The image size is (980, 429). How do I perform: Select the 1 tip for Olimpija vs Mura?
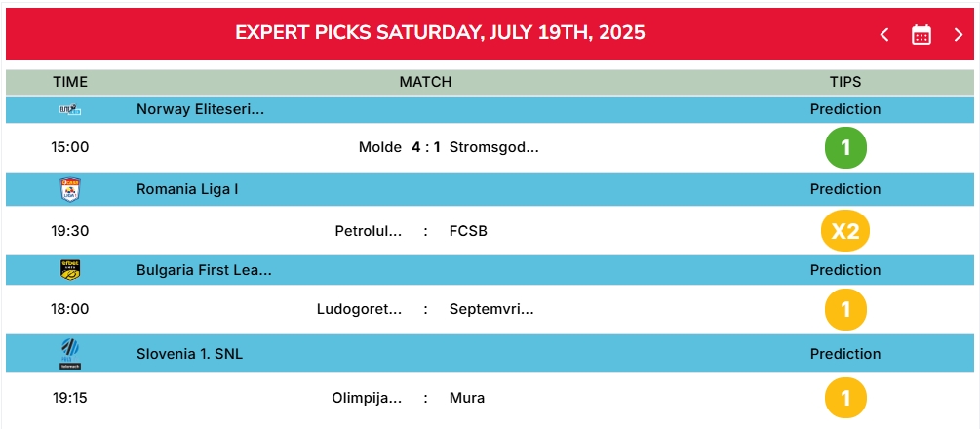pyautogui.click(x=845, y=398)
